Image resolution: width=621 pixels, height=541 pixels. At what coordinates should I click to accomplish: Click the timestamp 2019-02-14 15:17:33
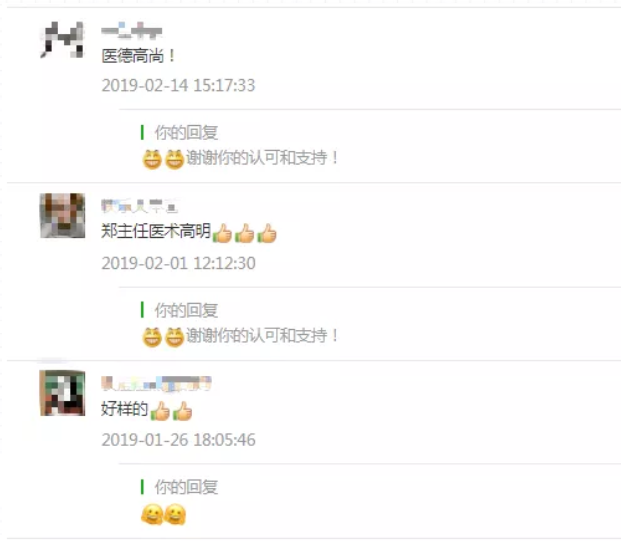178,86
